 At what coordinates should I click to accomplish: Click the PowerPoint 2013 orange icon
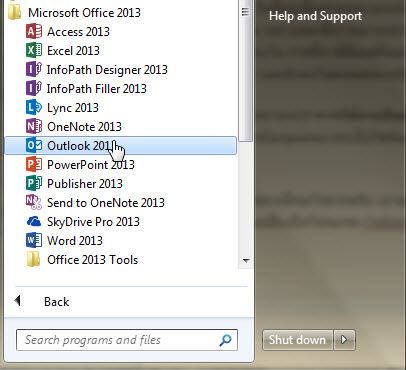34,165
